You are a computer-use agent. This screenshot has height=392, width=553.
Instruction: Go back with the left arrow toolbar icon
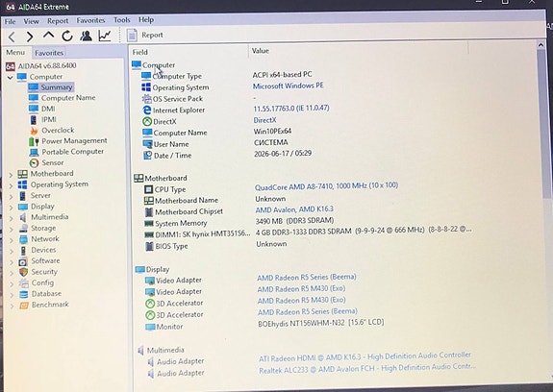coord(12,37)
